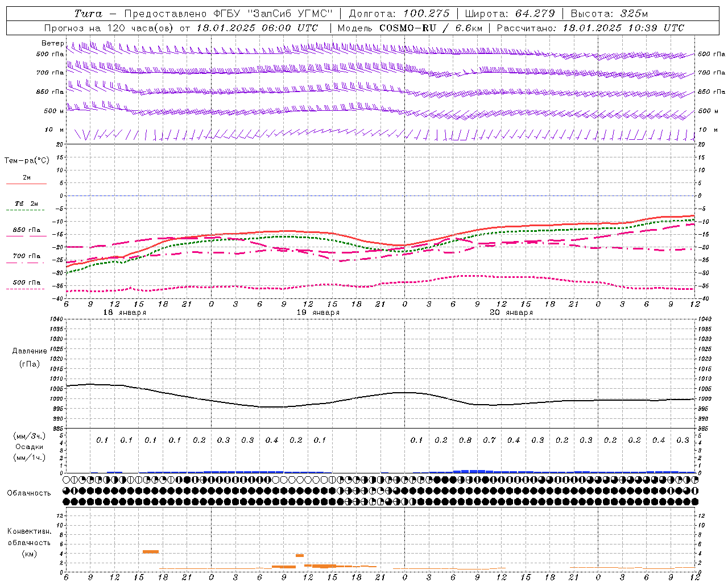Click the "0.8" precipitation amount value
Image resolution: width=728 pixels, height=582 pixels.
click(465, 440)
